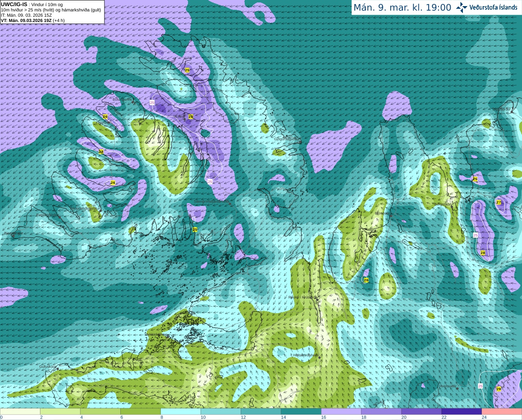The image size is (522, 420).
Task: Select the 10–12 turquoise legend swatch
Action: (221, 411)
